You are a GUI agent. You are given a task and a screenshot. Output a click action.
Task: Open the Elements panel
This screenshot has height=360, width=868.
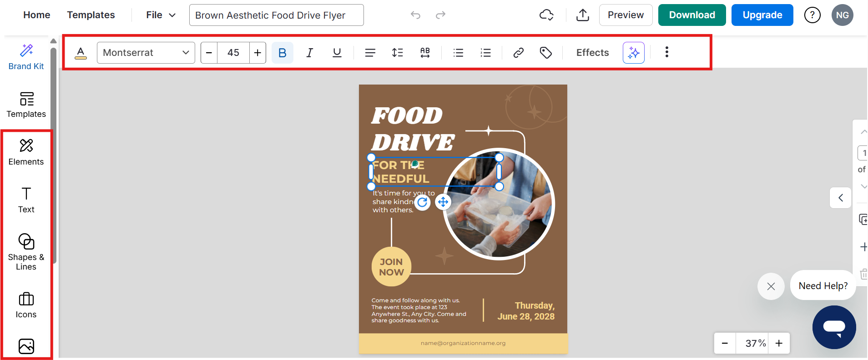tap(26, 153)
